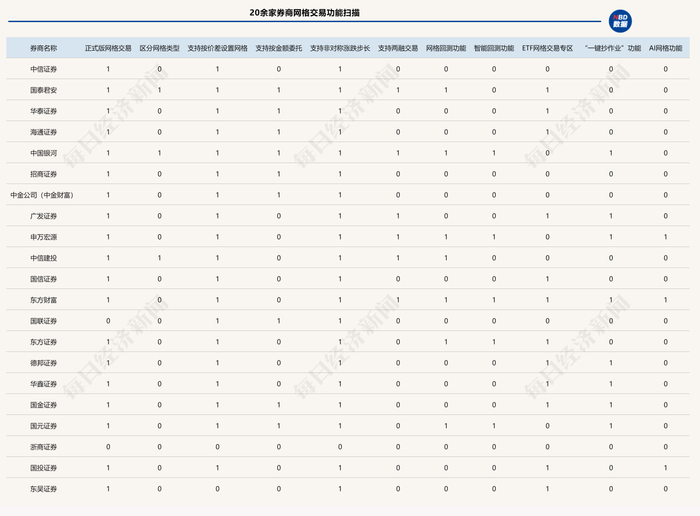Click 东方证券's 网格回测功能 value 1
The height and width of the screenshot is (516, 700).
click(x=446, y=342)
